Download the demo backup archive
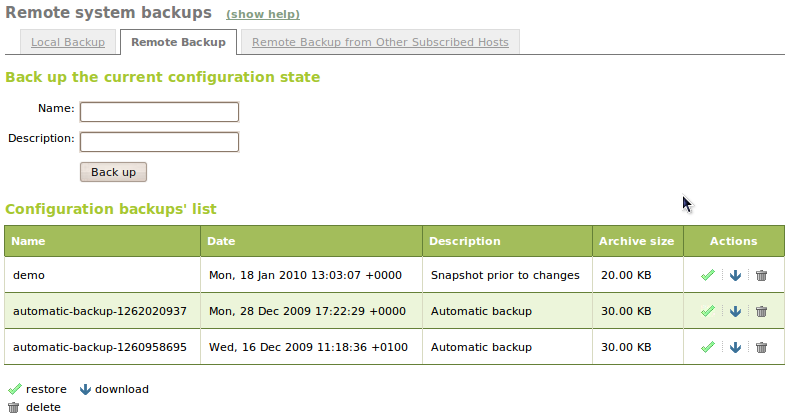Screen dimensions: 797x420 [735, 275]
